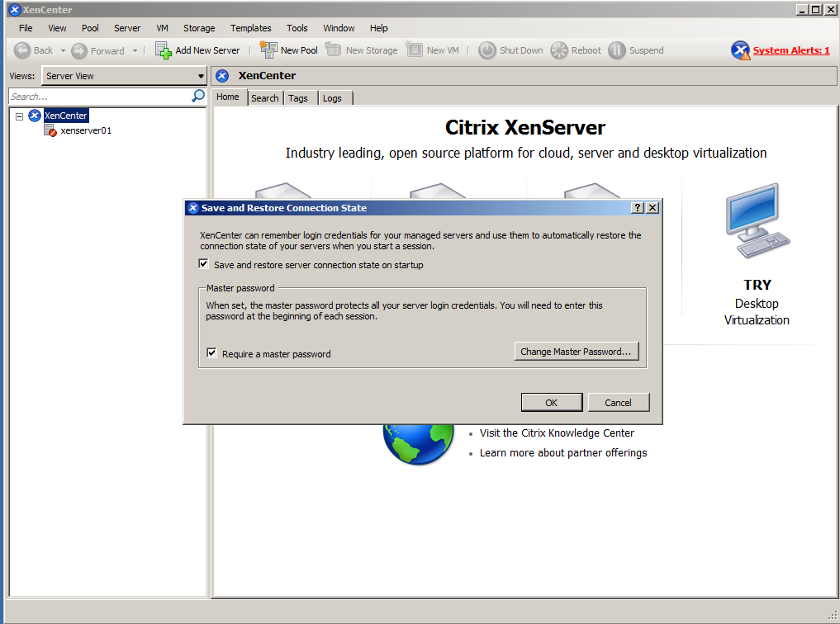
Task: Collapse the XenCenter tree node
Action: 20,116
